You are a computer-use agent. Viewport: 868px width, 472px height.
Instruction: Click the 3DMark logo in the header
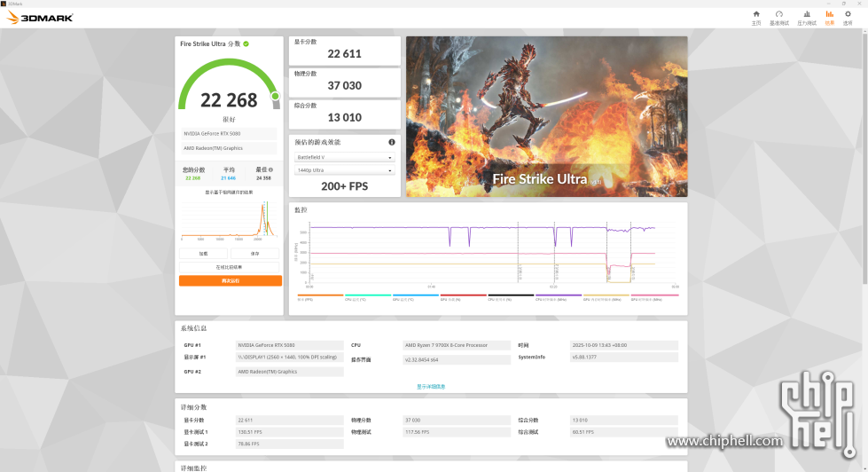point(40,17)
